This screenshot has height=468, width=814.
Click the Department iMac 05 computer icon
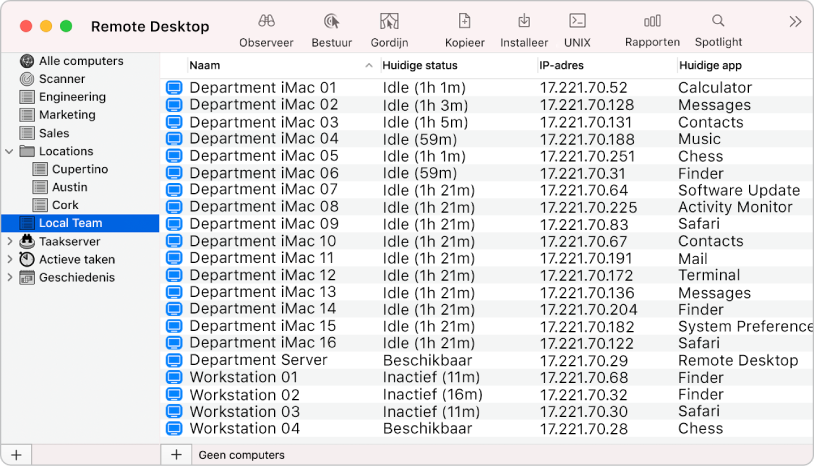click(x=174, y=156)
